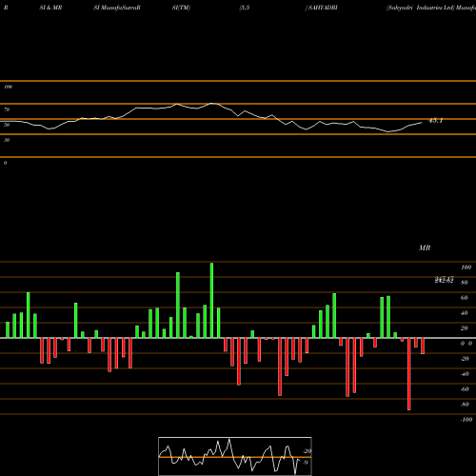Click the RSI axis label 70
The width and height of the screenshot is (476, 476).
coord(7,109)
